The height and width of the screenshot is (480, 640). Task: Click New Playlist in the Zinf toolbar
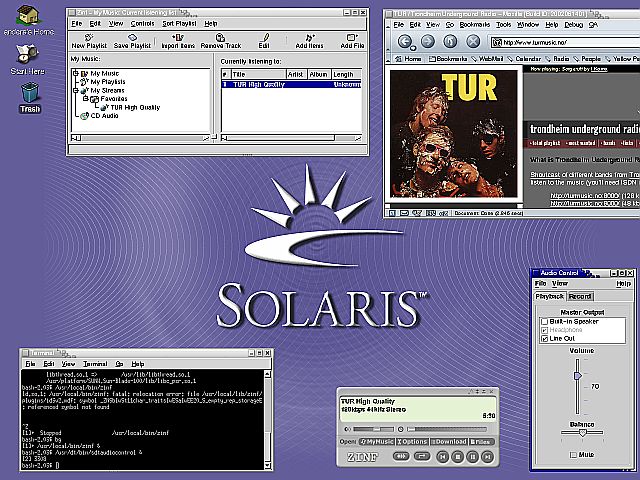point(89,41)
